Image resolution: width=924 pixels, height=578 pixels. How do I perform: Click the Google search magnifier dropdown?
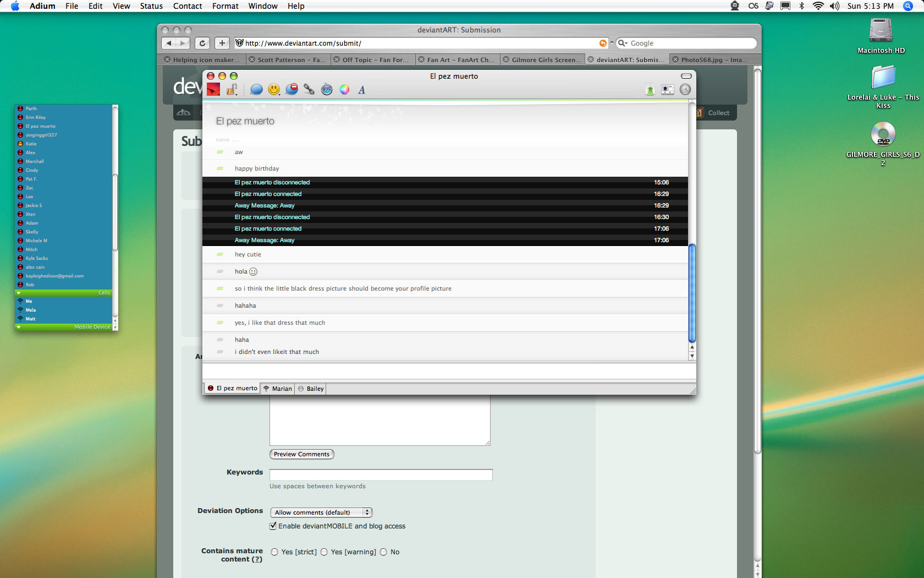(623, 43)
